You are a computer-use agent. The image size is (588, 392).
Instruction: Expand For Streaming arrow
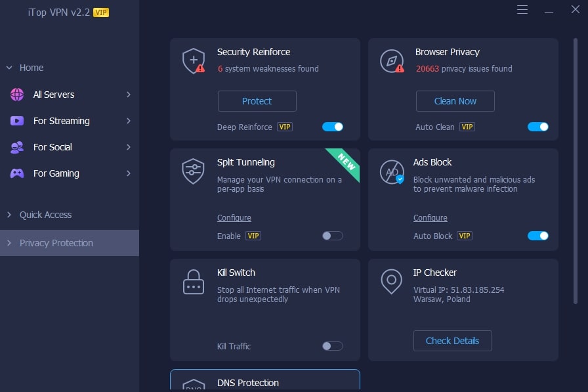click(129, 121)
